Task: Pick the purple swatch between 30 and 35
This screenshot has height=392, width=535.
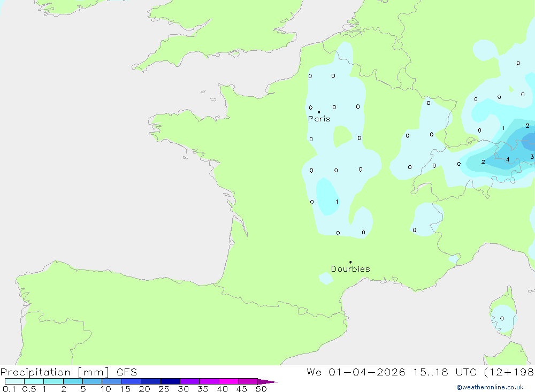Action: [189, 382]
